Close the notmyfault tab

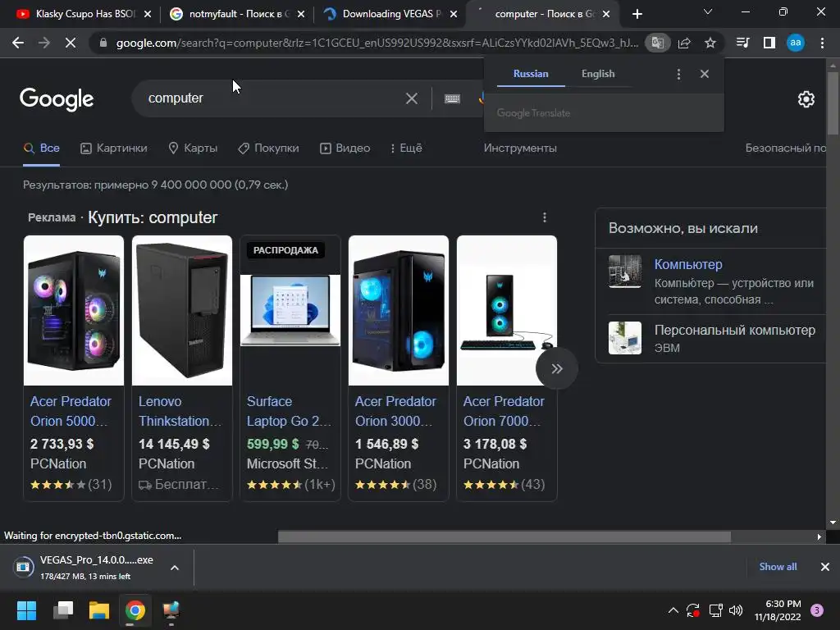301,14
